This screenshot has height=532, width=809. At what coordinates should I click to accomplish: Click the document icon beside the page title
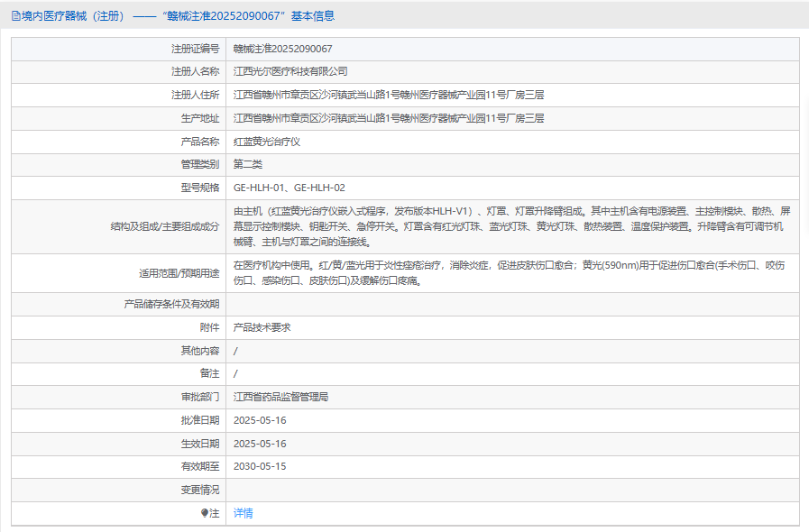[x=16, y=16]
